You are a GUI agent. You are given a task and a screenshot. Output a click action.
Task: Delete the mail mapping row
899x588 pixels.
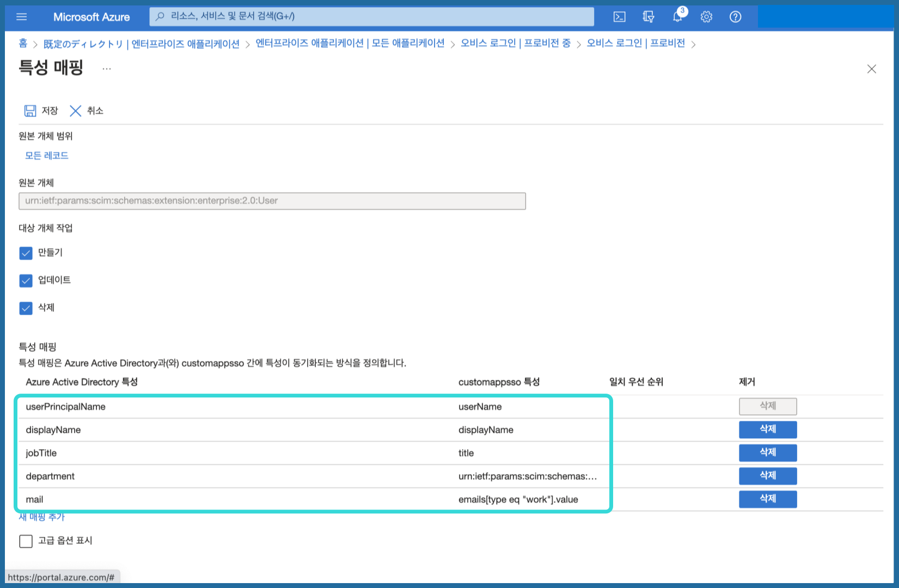pyautogui.click(x=768, y=499)
